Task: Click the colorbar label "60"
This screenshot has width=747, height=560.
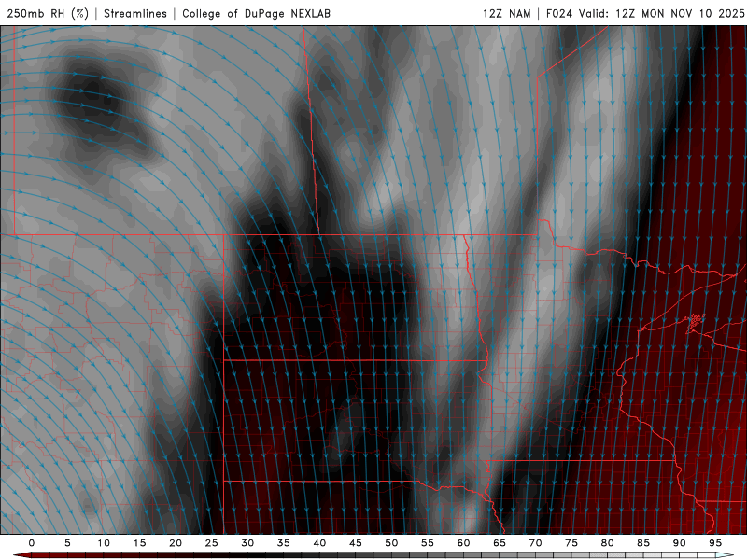Action: (463, 543)
